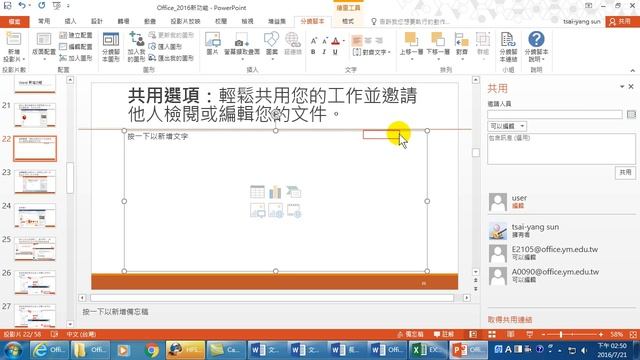The image size is (640, 360).
Task: Open the Undo history dropdown arrow
Action: point(29,6)
